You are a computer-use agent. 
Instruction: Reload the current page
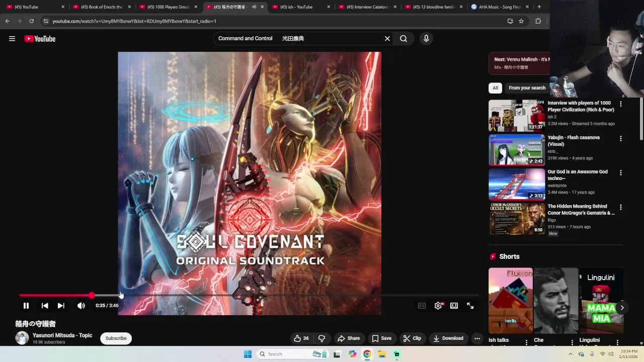(x=31, y=21)
